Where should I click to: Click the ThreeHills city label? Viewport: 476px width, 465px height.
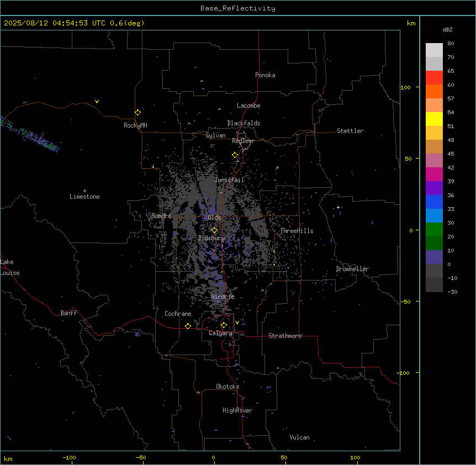tap(297, 231)
